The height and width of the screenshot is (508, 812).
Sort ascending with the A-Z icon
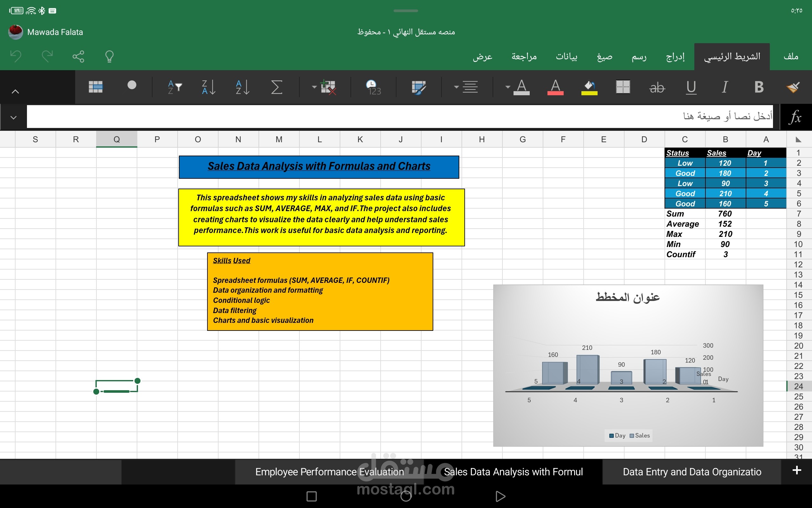point(242,87)
